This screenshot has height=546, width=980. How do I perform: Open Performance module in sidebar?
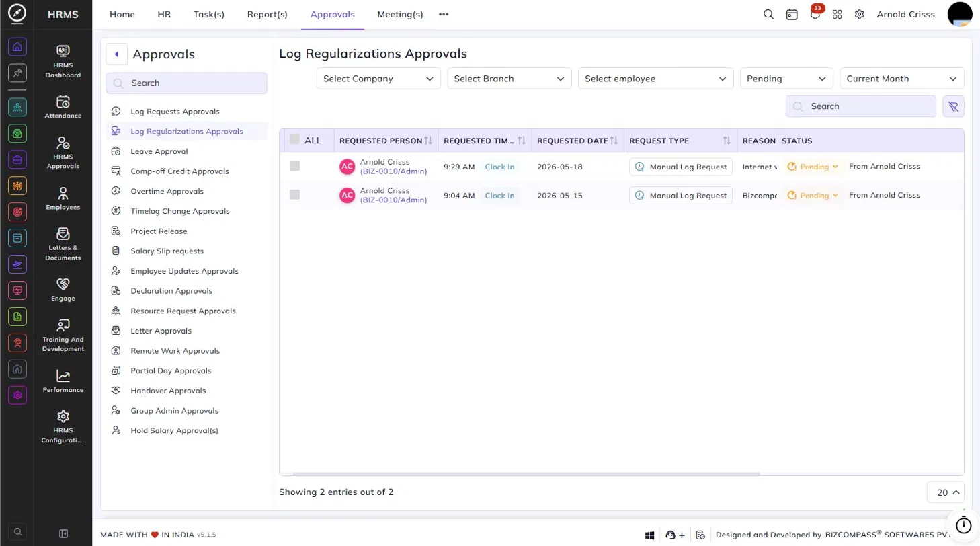pyautogui.click(x=63, y=381)
